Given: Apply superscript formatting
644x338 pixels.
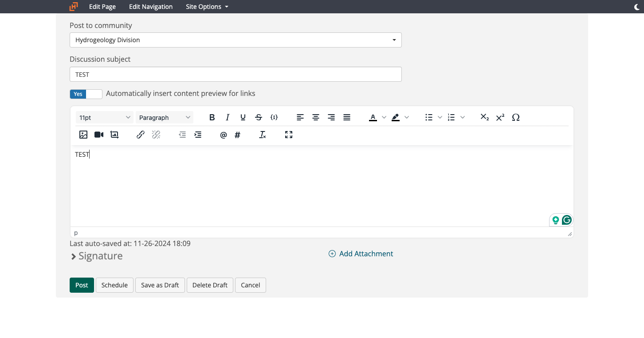Looking at the screenshot, I should coord(500,117).
